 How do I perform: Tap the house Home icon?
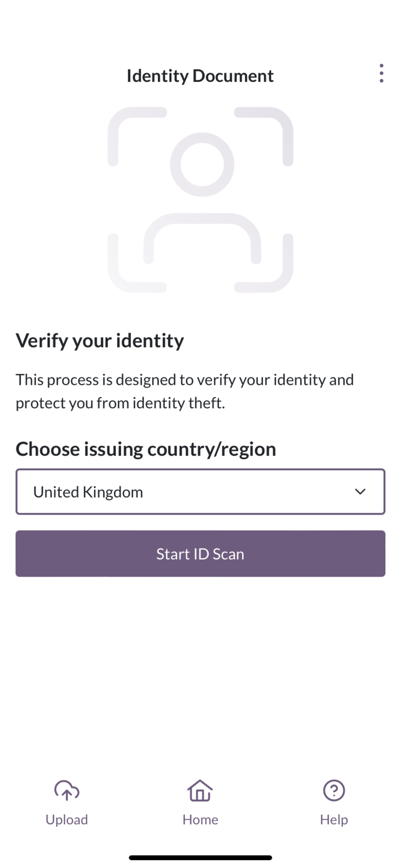[x=200, y=790]
